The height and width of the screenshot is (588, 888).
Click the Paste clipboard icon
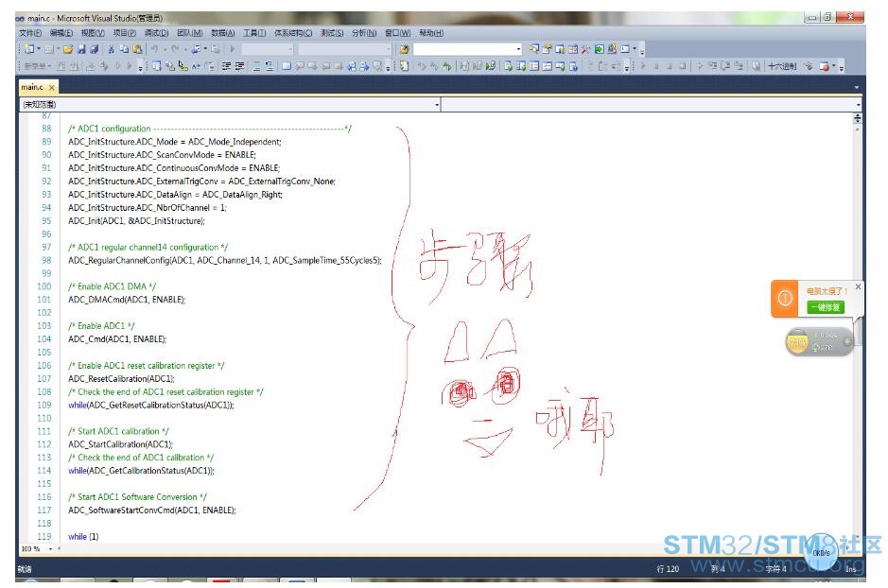pos(137,49)
